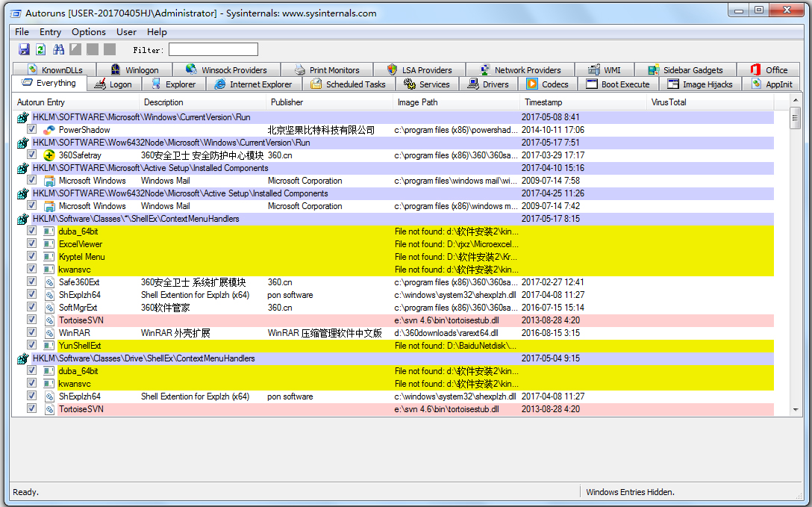Switch to the Explorer tab

[x=173, y=84]
